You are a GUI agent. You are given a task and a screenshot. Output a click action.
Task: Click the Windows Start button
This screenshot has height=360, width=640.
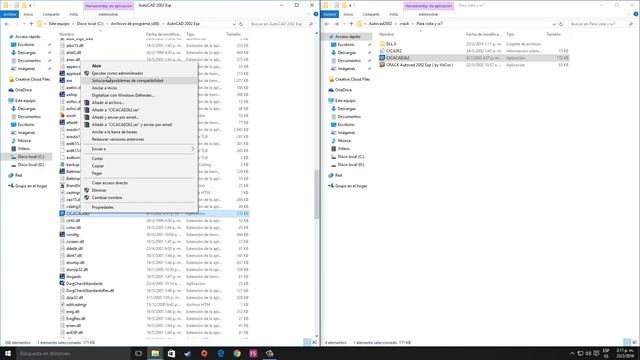point(8,353)
